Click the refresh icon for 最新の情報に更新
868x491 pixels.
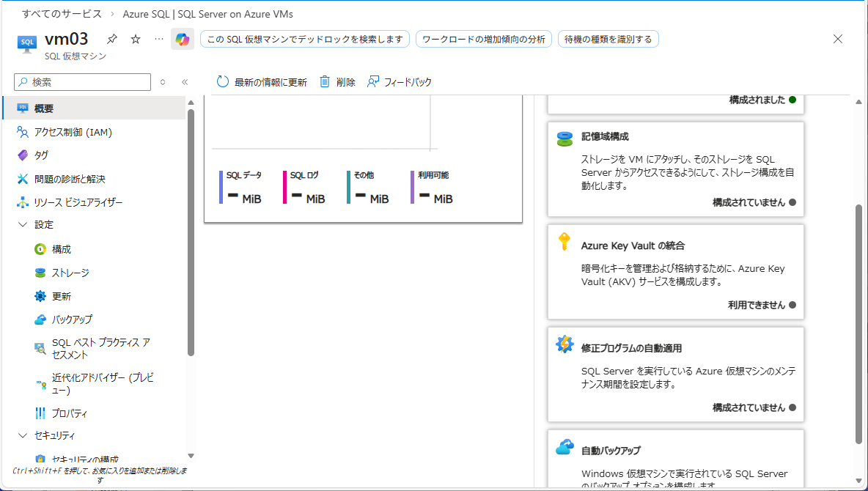point(223,82)
